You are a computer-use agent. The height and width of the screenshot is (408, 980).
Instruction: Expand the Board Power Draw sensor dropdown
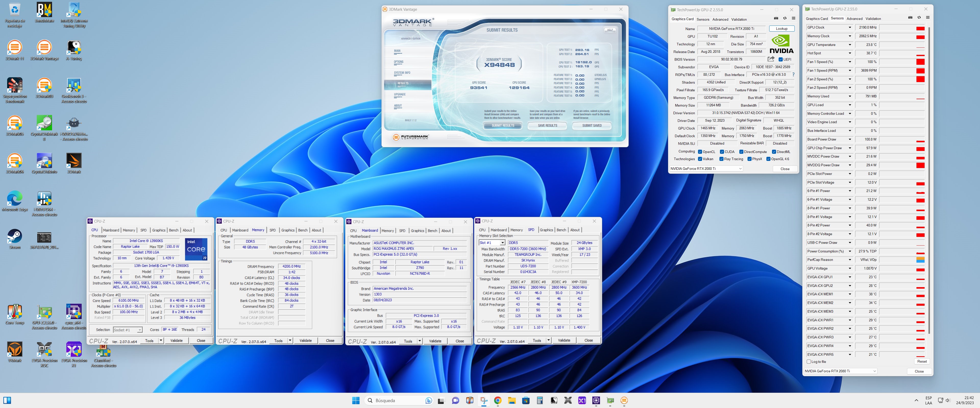[850, 139]
